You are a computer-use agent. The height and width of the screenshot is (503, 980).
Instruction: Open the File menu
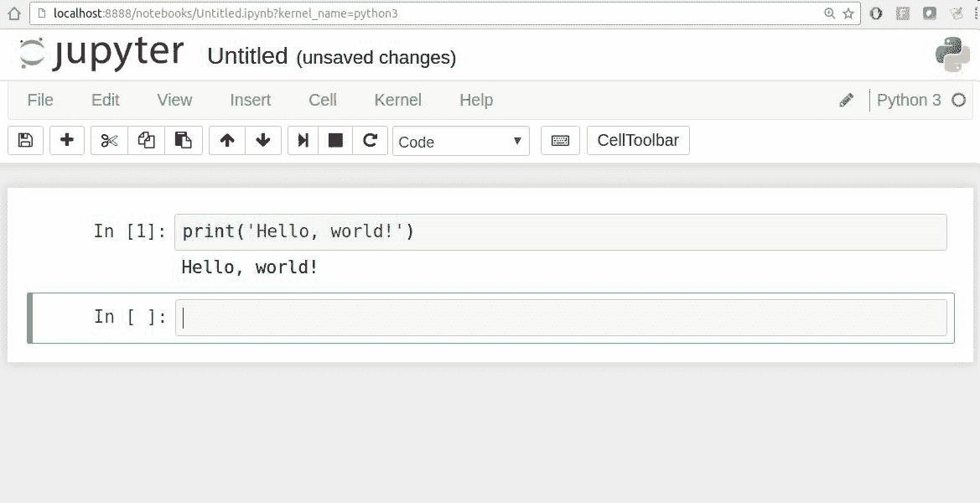40,100
